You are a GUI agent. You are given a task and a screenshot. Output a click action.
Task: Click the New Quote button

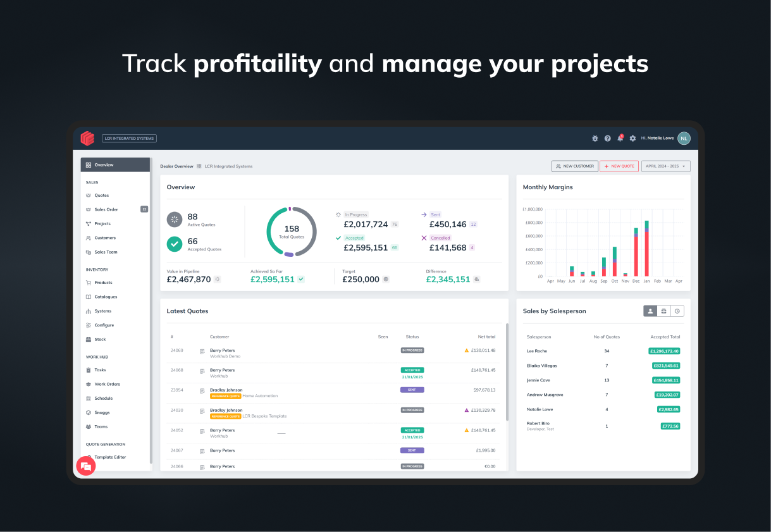coord(619,166)
